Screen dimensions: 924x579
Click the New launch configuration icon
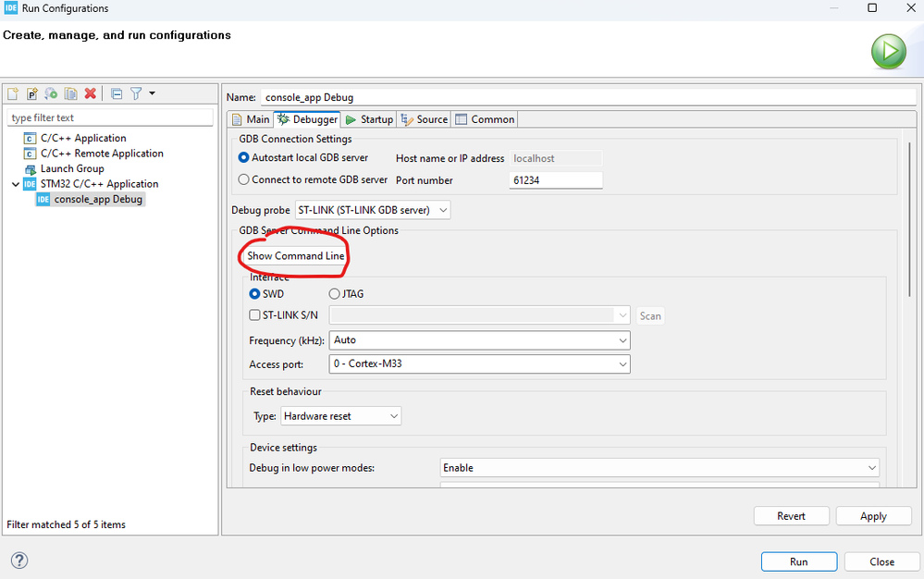click(x=13, y=93)
